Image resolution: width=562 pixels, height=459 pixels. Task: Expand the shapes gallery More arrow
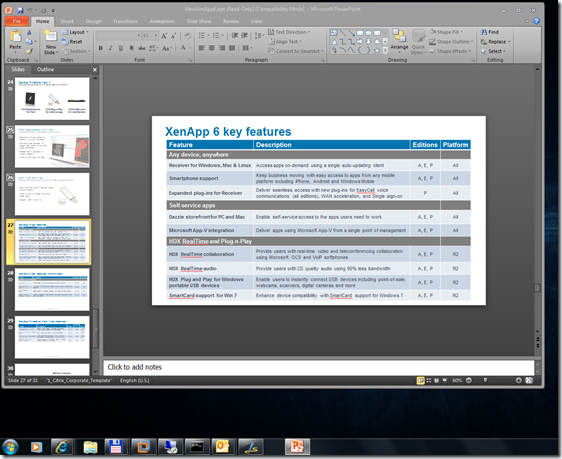point(385,51)
